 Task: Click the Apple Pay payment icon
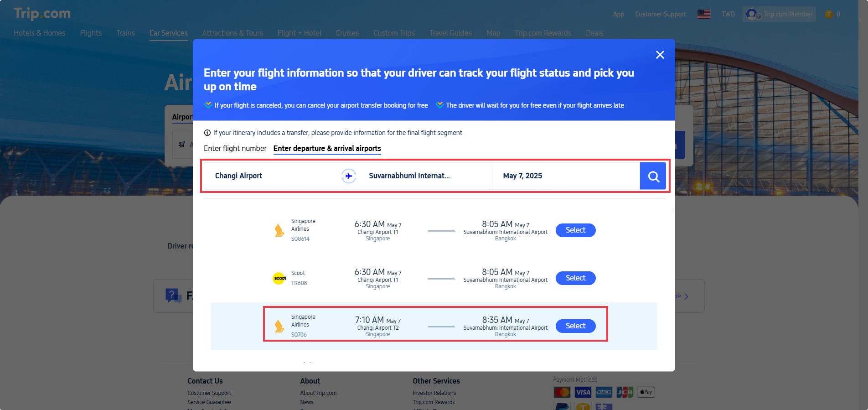[x=646, y=392]
